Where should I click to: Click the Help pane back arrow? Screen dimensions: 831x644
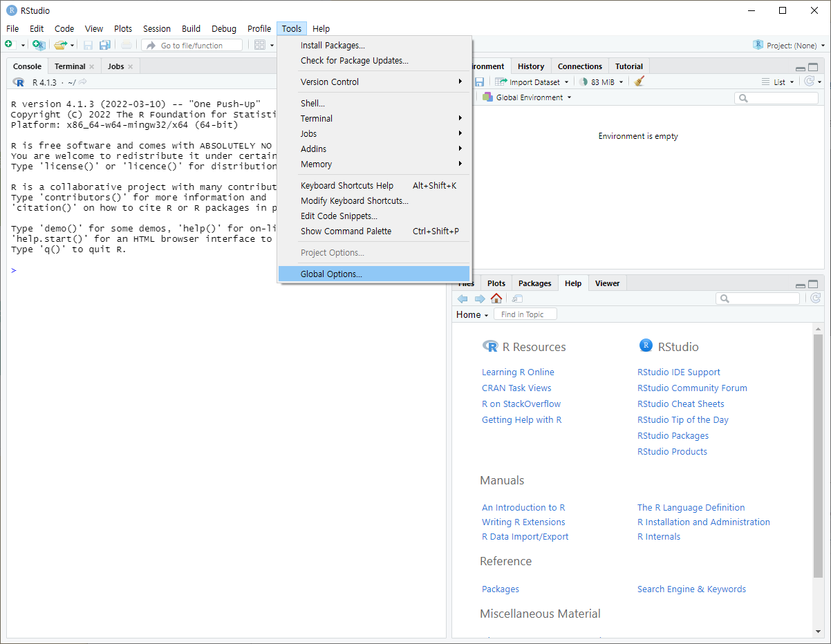click(463, 299)
